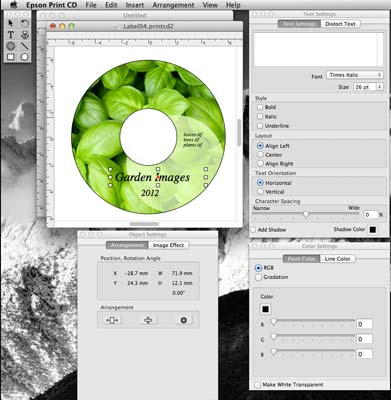Click the vertical centering arrangement icon

pos(148,320)
